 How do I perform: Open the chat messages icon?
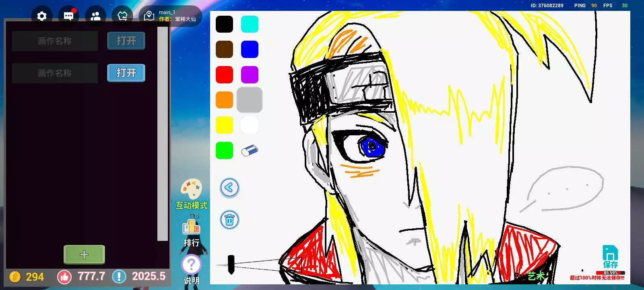69,16
